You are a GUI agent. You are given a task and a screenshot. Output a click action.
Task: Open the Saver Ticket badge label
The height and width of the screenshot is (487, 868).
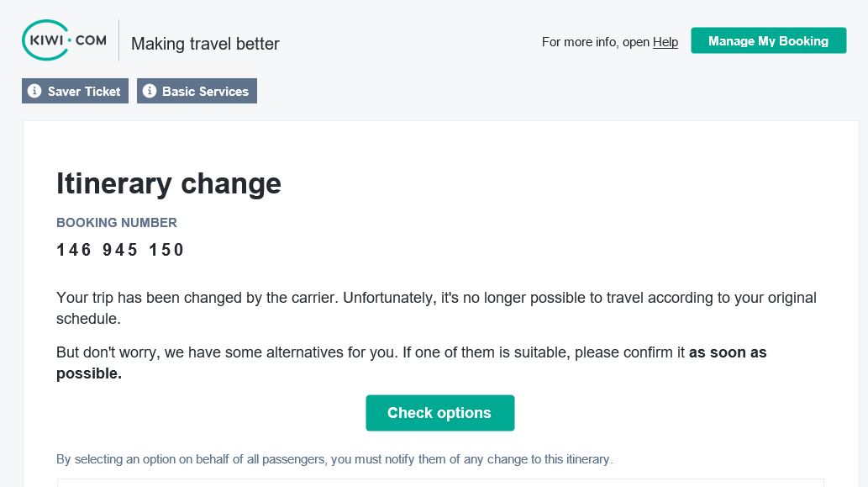click(83, 92)
